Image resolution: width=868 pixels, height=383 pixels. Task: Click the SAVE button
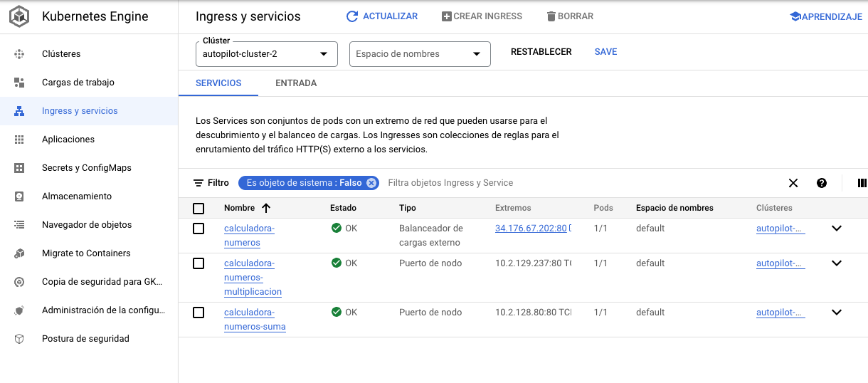pyautogui.click(x=606, y=52)
